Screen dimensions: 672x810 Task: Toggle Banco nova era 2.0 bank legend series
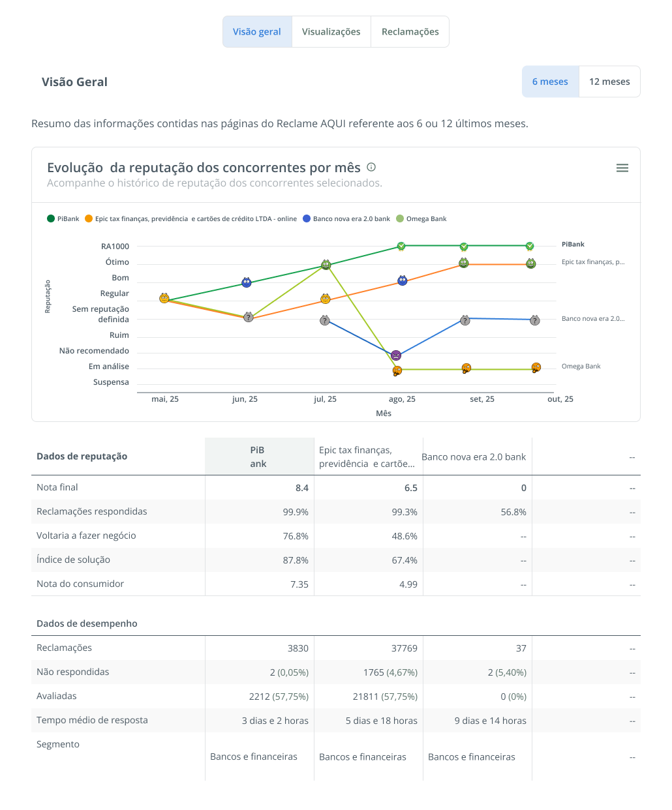click(x=346, y=219)
